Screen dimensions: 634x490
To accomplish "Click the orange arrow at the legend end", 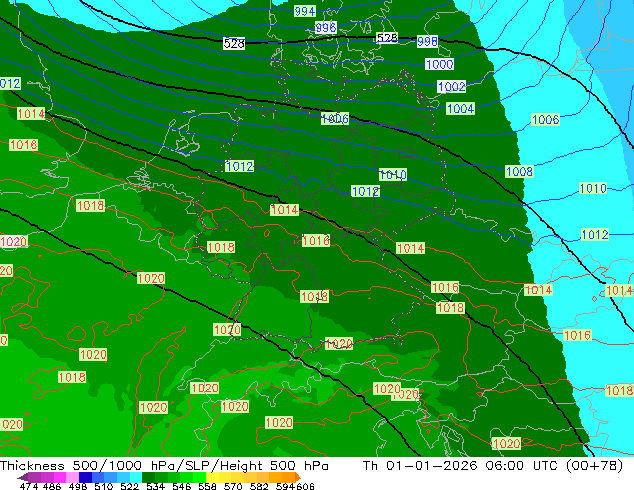I will [298, 477].
